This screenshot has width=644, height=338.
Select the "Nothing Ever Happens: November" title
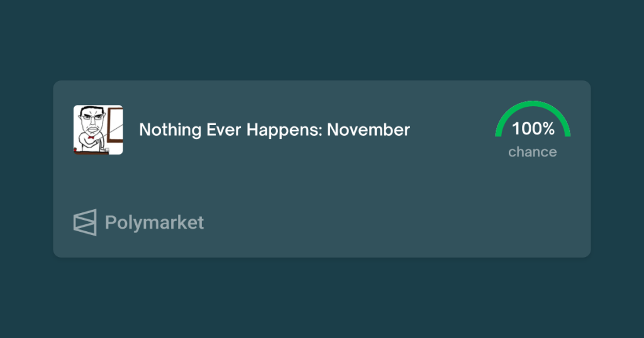[x=274, y=130]
